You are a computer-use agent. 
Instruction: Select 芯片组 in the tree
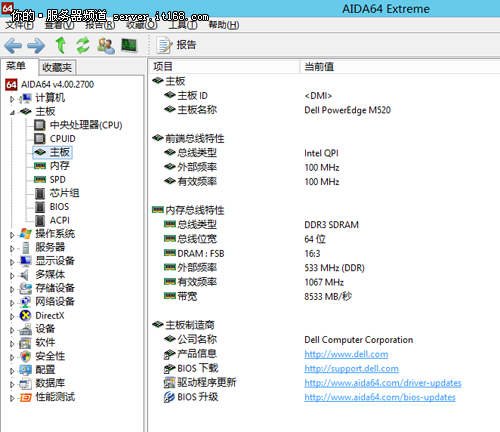(64, 193)
